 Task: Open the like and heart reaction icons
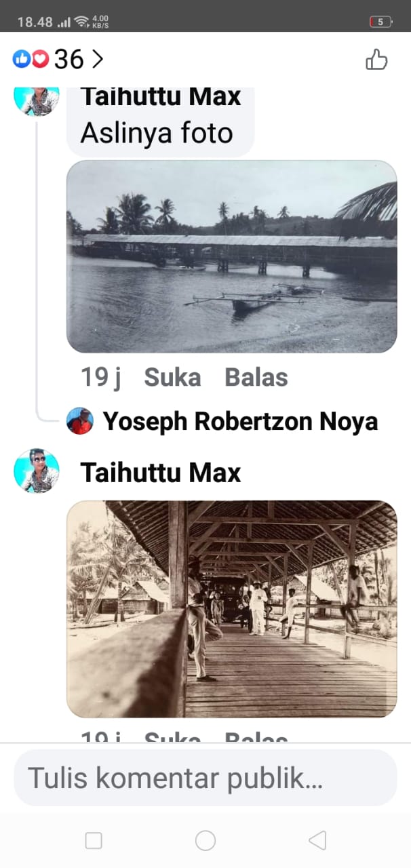31,60
